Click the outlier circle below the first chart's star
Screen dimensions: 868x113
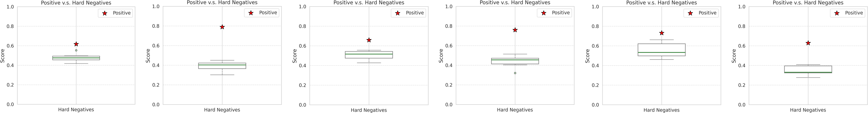click(x=76, y=50)
